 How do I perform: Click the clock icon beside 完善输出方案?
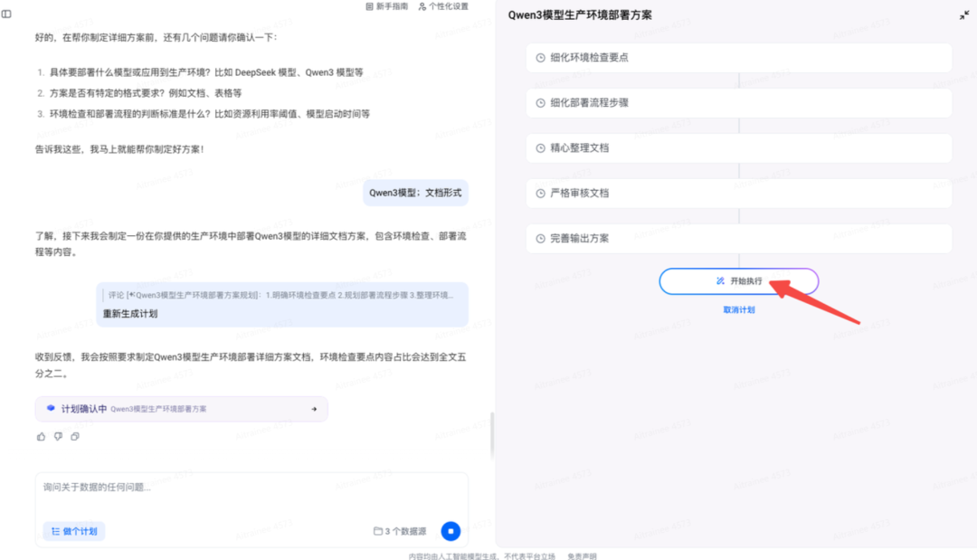coord(540,239)
